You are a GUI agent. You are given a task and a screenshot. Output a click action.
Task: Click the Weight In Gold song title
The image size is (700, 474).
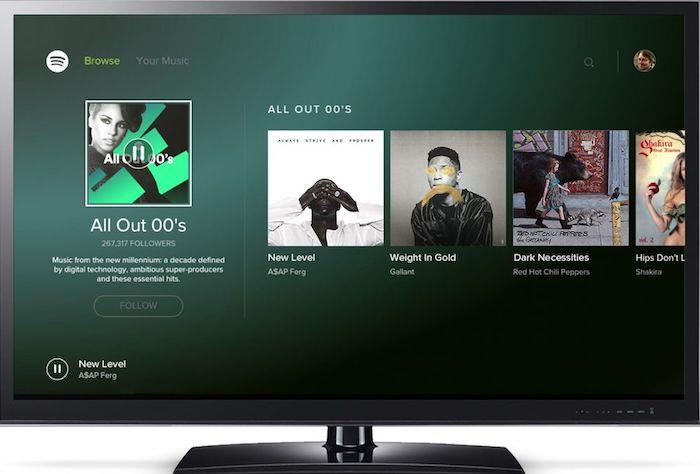(x=423, y=258)
